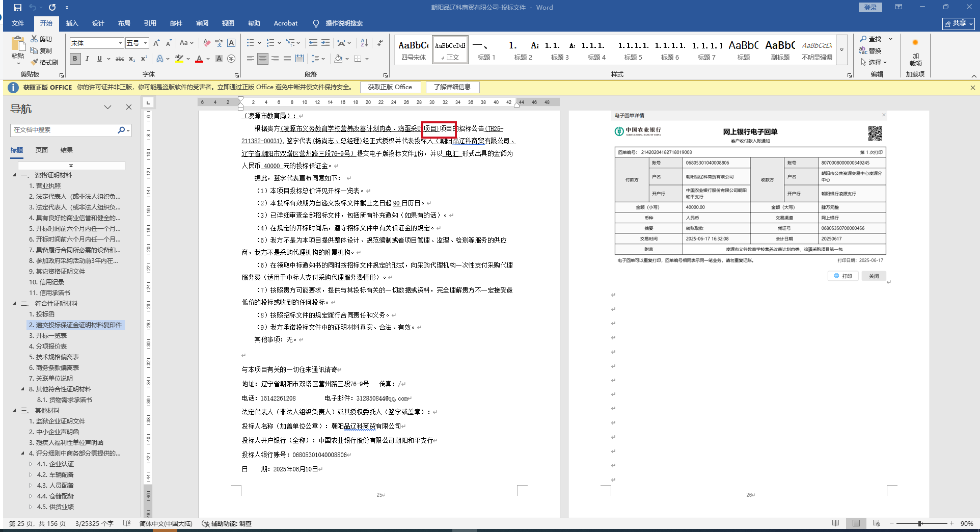Screen dimensions: 980x532
Task: Switch to the 插入 (Insert) ribbon tab
Action: tap(72, 23)
